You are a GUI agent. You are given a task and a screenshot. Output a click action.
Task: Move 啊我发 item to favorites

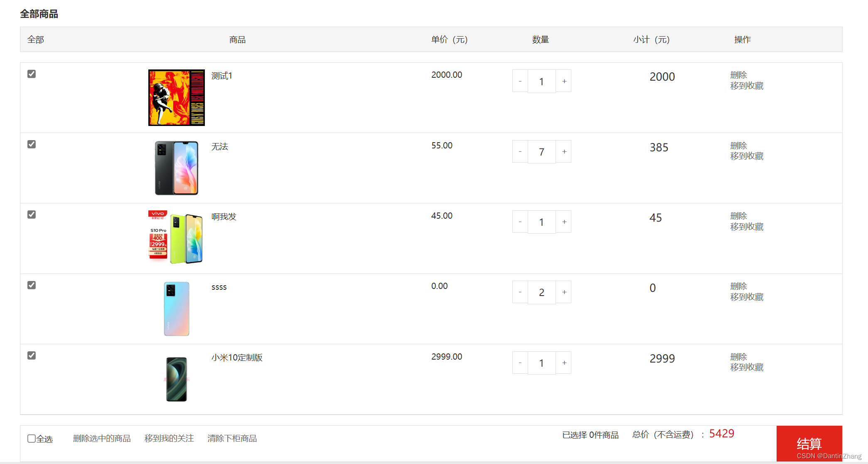[x=747, y=227]
